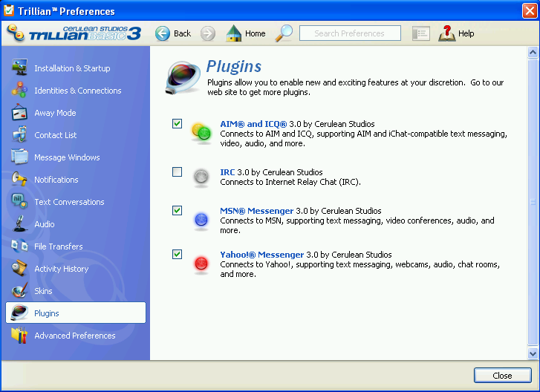The image size is (540, 392).
Task: Click the grayed Forward arrow icon
Action: [208, 33]
